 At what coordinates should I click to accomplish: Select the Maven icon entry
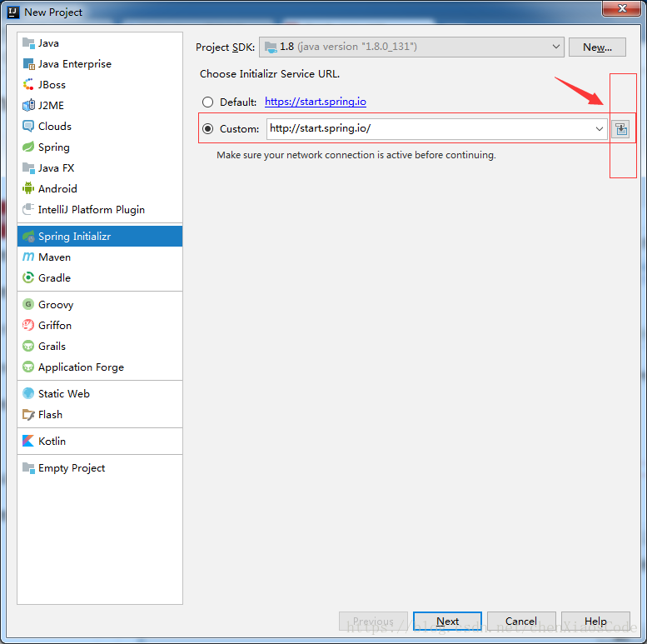tap(28, 257)
